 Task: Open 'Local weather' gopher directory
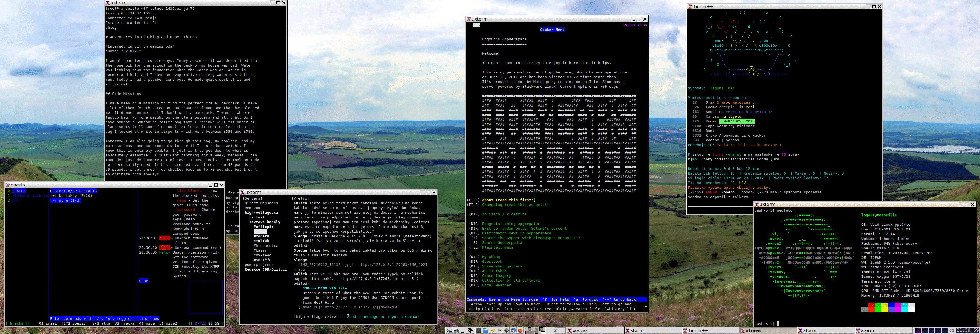coord(496,285)
